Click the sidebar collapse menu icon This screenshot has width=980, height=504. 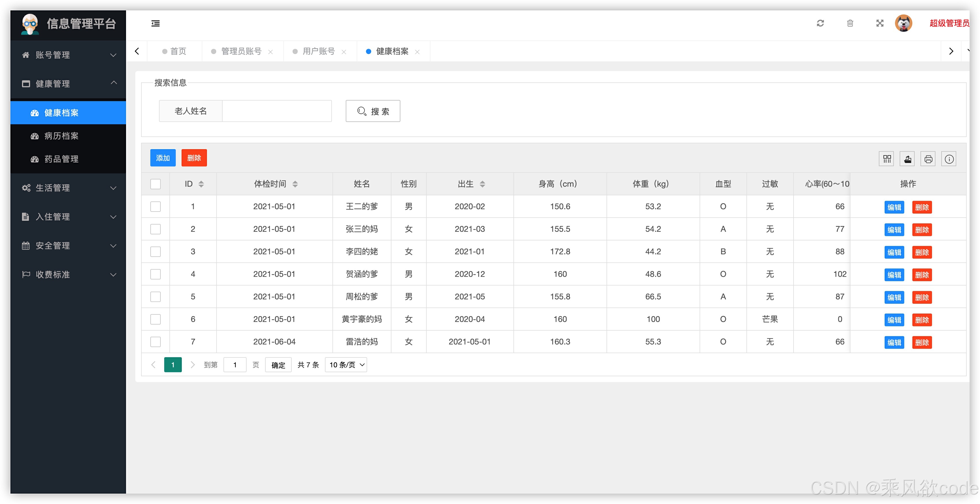pos(155,24)
